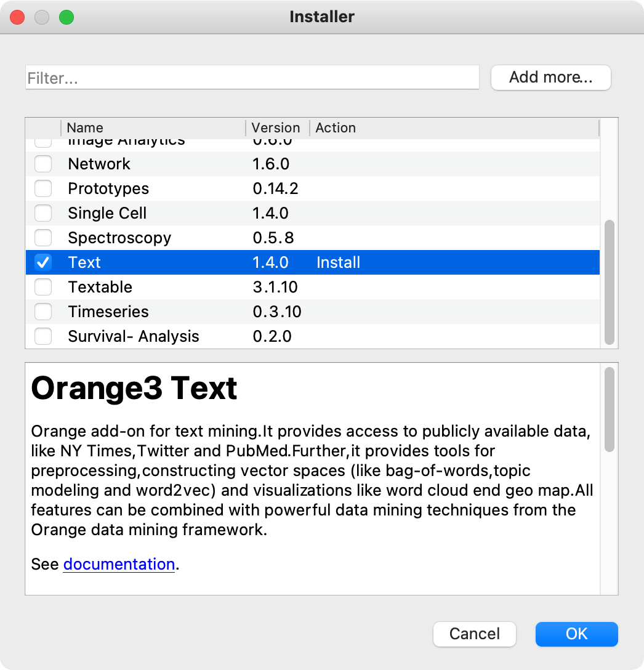Viewport: 644px width, 670px height.
Task: Click the Action column header
Action: (454, 127)
